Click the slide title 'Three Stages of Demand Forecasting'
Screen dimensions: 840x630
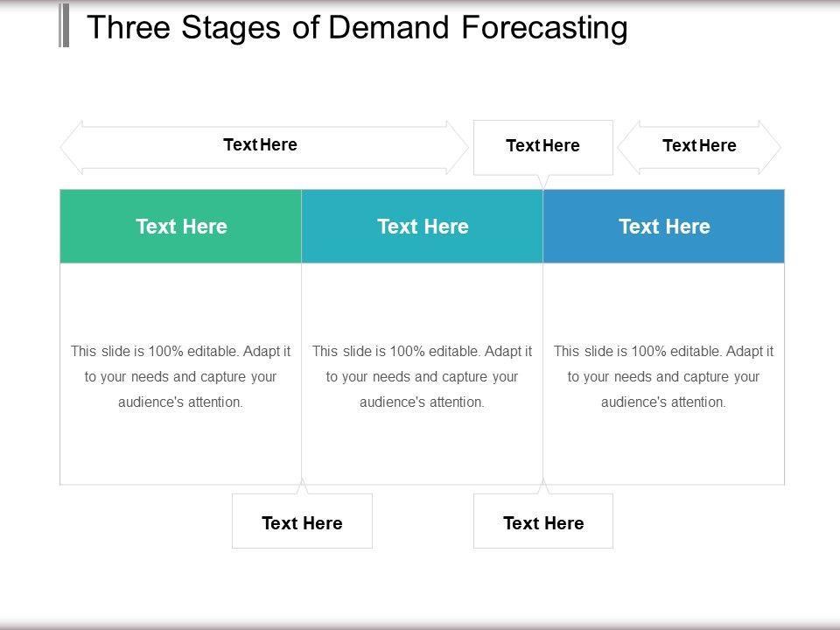coord(357,28)
